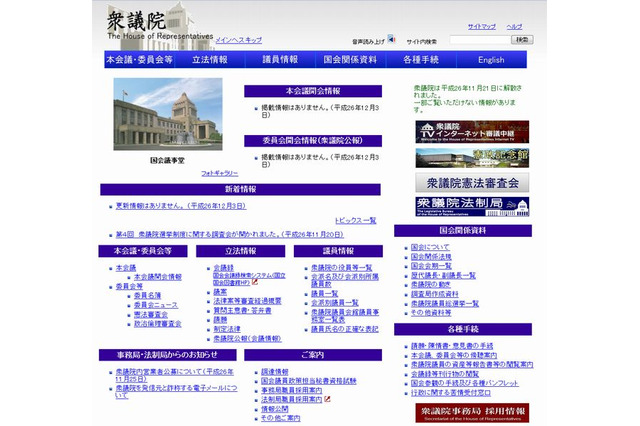
Task: Open the 事務局職員採用案内 link
Action: point(291,390)
